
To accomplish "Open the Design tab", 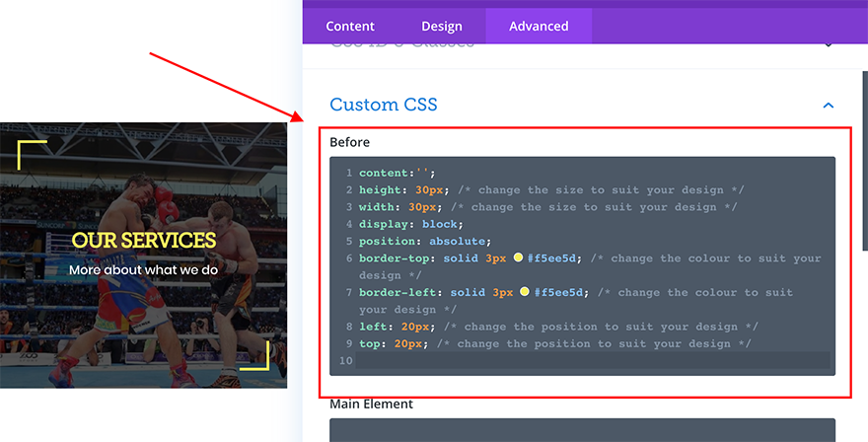I will point(441,26).
